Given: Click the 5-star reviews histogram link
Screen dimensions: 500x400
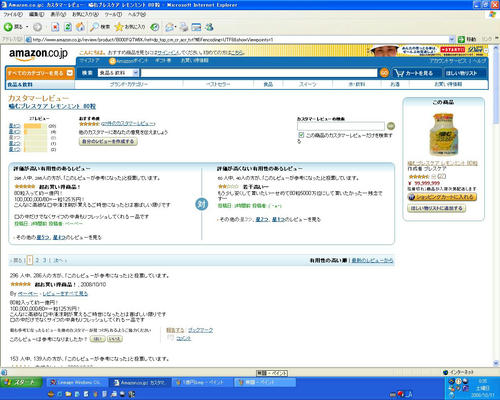Looking at the screenshot, I should click(14, 126).
